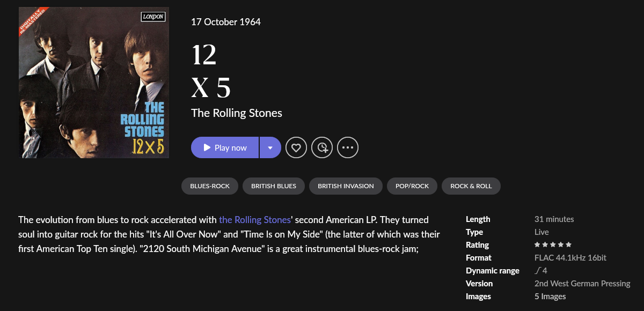Expand the Play now dropdown arrow
The height and width of the screenshot is (311, 644).
tap(270, 147)
